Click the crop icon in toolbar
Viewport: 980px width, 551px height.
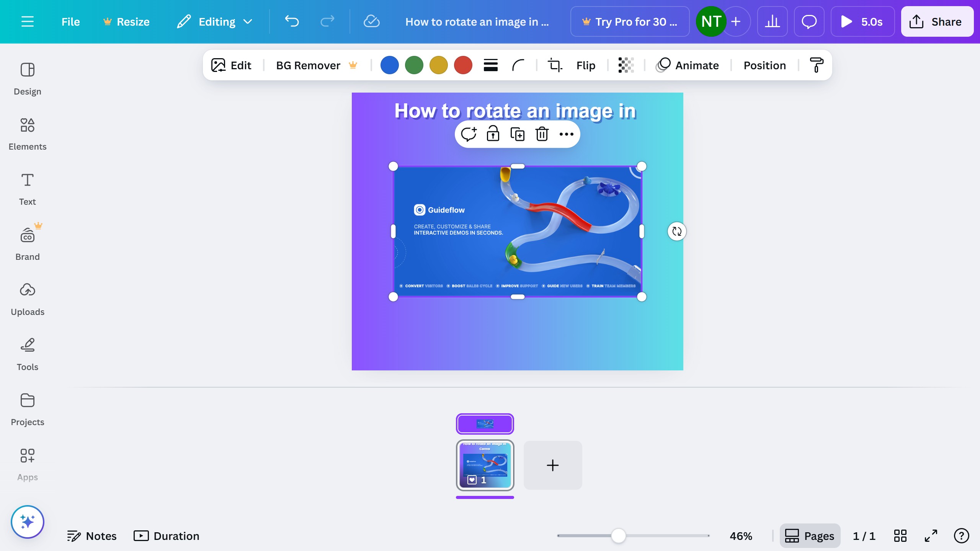pyautogui.click(x=555, y=65)
